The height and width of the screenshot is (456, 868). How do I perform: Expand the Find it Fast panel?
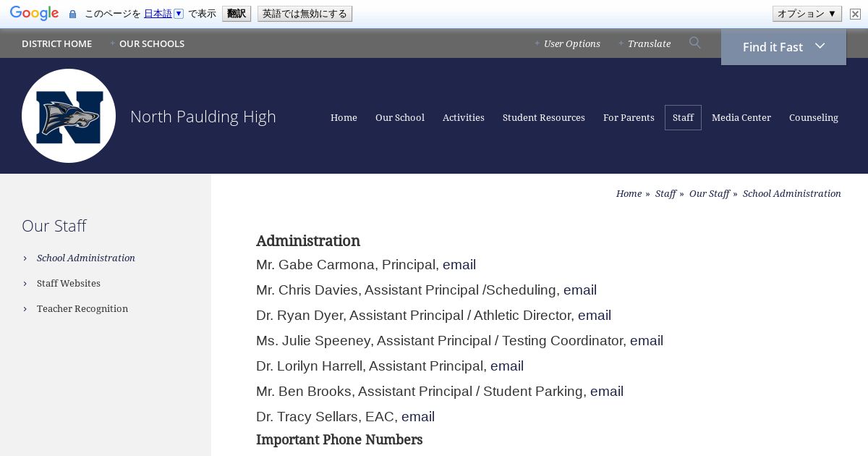point(783,47)
